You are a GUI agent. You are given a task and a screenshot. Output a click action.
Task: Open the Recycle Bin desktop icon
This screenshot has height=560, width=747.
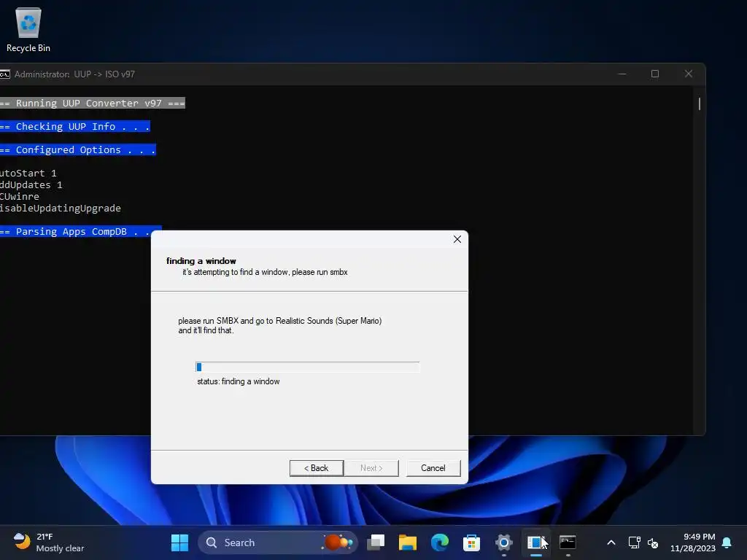28,29
